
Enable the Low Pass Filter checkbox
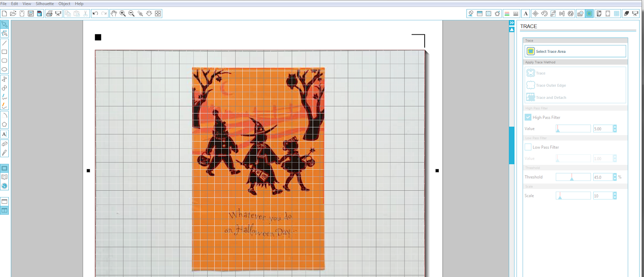528,147
